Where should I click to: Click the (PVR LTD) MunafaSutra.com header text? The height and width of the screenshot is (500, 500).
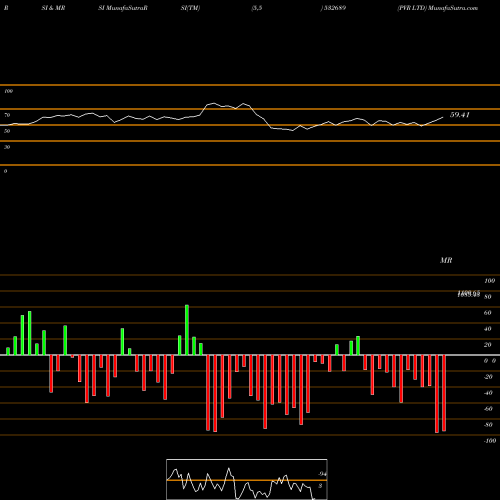point(437,8)
